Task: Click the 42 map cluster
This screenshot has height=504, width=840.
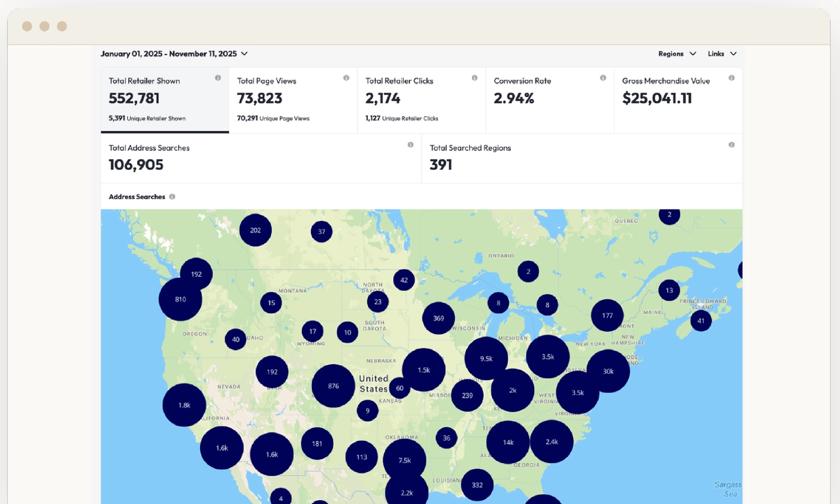Action: tap(404, 280)
